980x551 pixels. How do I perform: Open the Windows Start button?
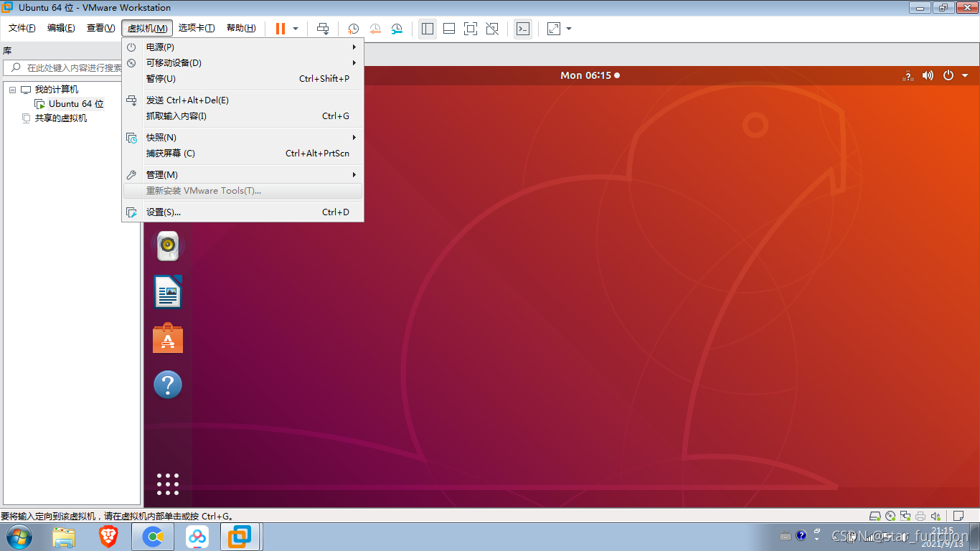click(18, 537)
